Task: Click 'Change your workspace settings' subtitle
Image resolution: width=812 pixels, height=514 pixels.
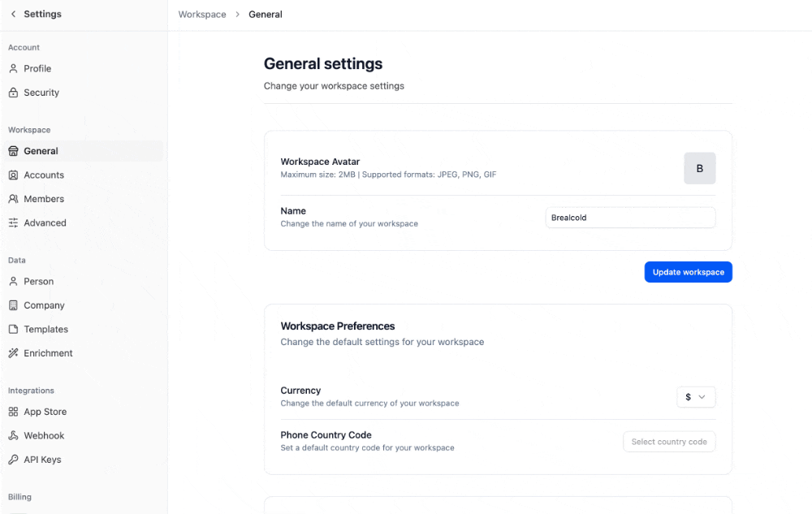Action: pyautogui.click(x=334, y=86)
